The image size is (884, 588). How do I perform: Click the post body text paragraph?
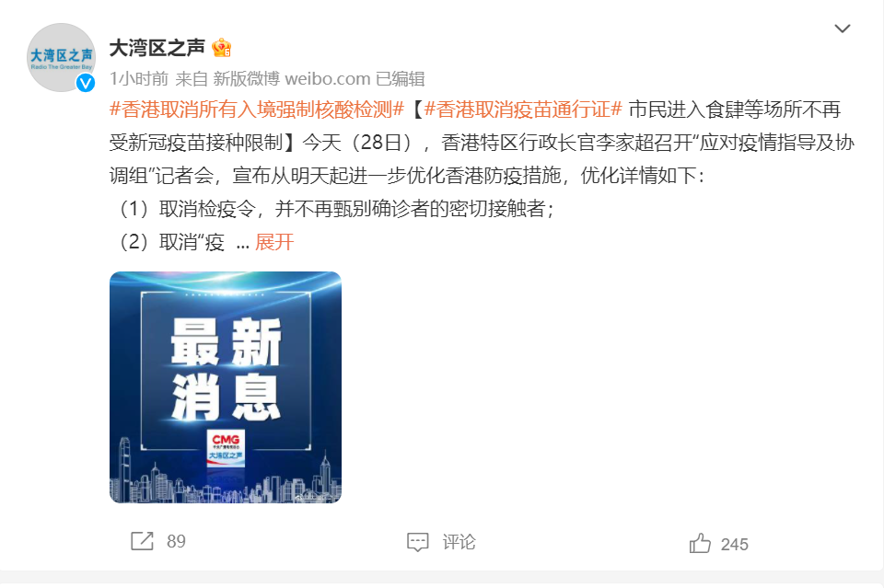tap(482, 176)
